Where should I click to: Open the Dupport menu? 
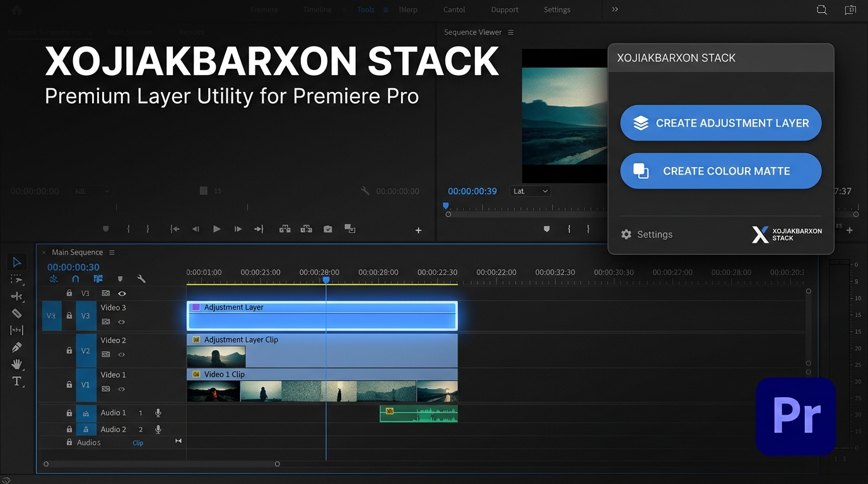click(x=505, y=9)
